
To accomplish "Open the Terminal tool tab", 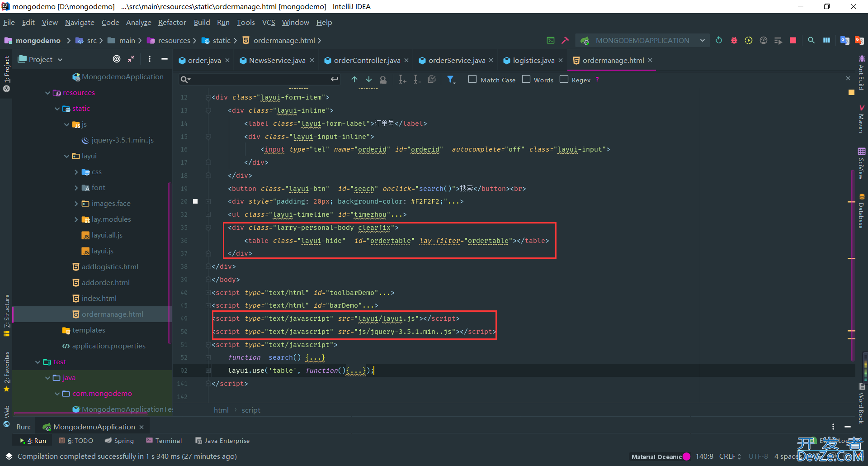I will pos(164,441).
